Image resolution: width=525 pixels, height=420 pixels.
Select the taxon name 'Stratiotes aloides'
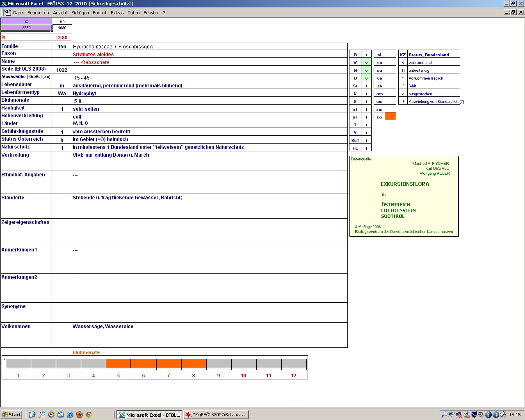pyautogui.click(x=93, y=54)
